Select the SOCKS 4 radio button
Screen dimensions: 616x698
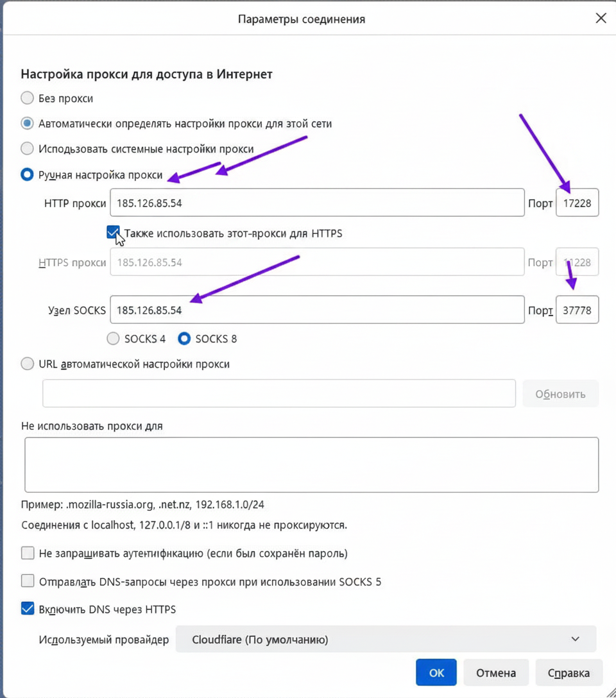click(x=113, y=339)
